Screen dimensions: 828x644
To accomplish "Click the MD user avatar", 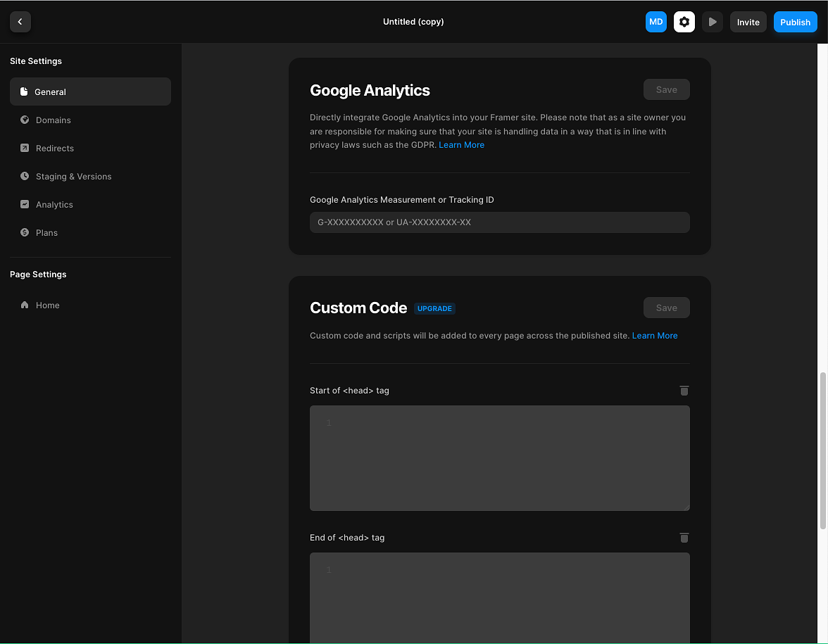I will click(655, 22).
